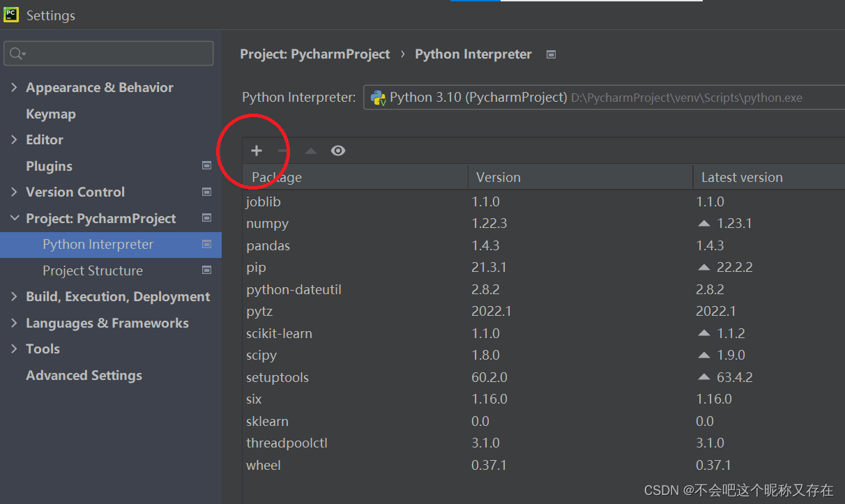Click setuptools version 60.2.0 cell
The image size is (845, 504).
pos(489,377)
